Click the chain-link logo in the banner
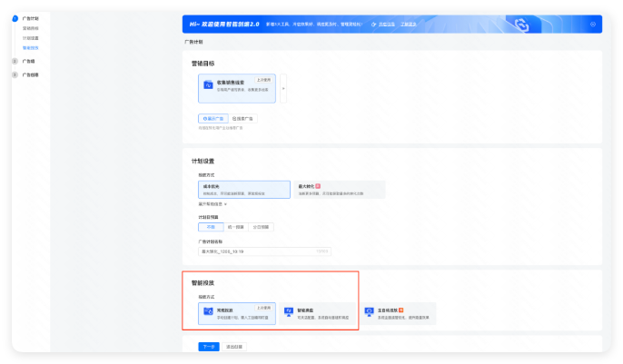This screenshot has height=364, width=623. pyautogui.click(x=522, y=25)
